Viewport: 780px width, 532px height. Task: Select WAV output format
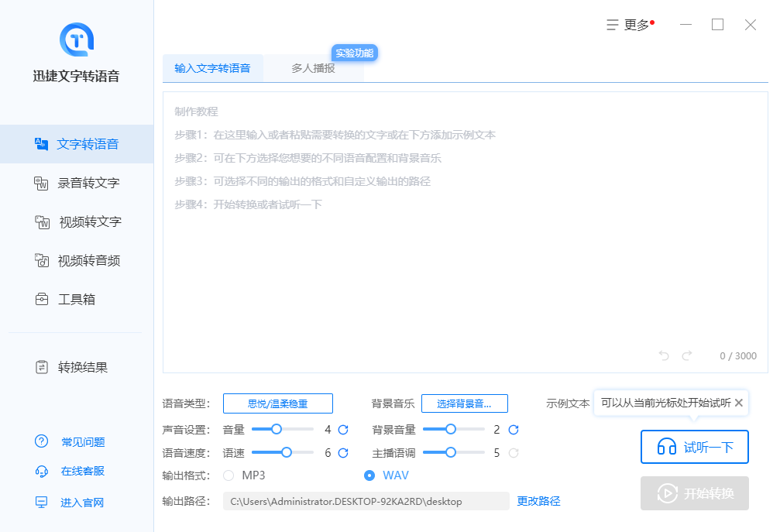369,476
